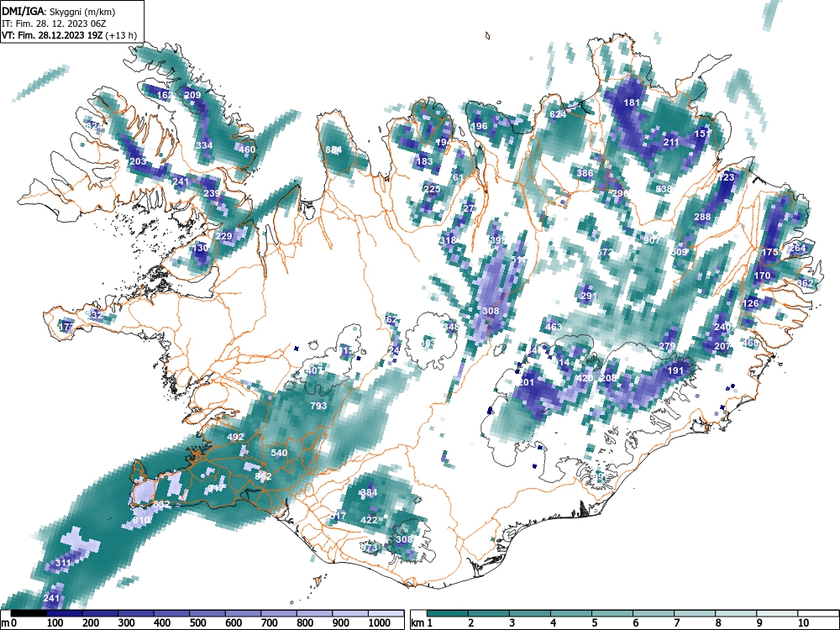This screenshot has width=840, height=630.
Task: Click visibility value 181 on the map
Action: pyautogui.click(x=633, y=102)
